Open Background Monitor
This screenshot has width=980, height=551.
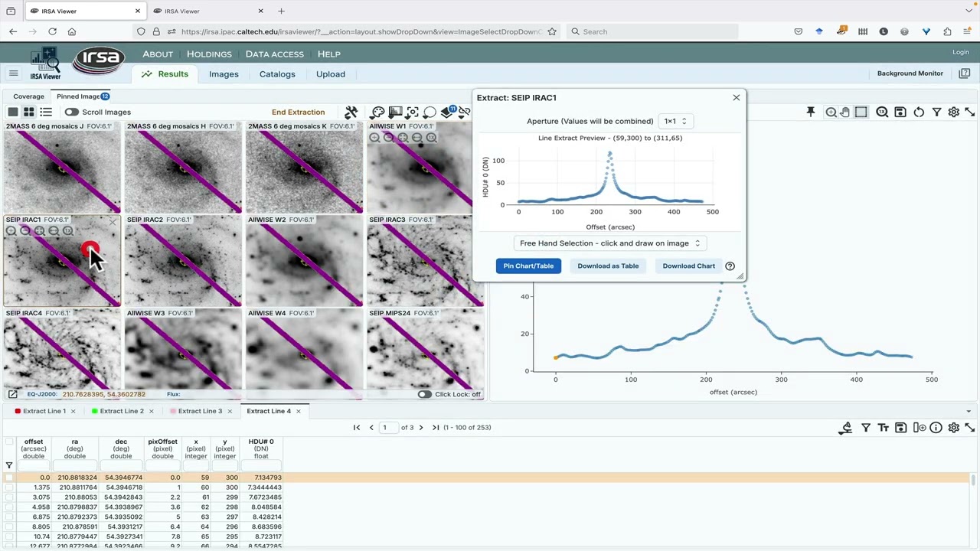coord(910,73)
